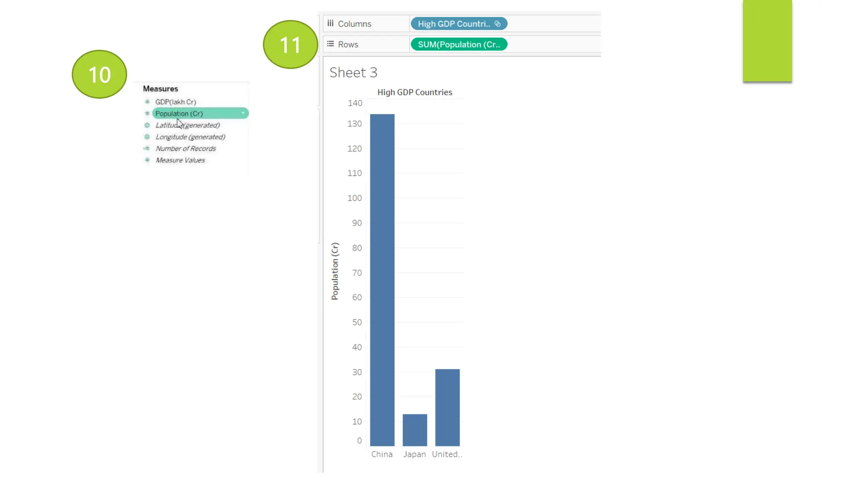Click the number icon beside GDP(lakh Cr)

point(147,102)
